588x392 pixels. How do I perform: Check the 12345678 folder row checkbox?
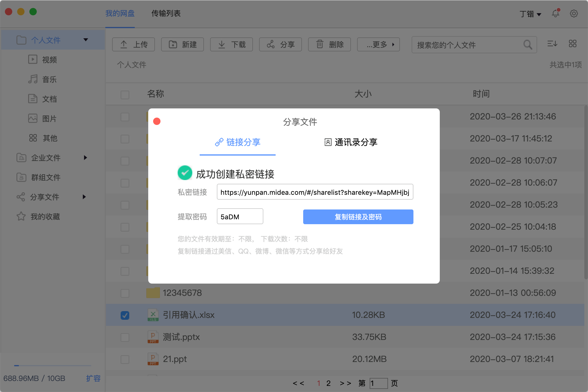pos(125,293)
